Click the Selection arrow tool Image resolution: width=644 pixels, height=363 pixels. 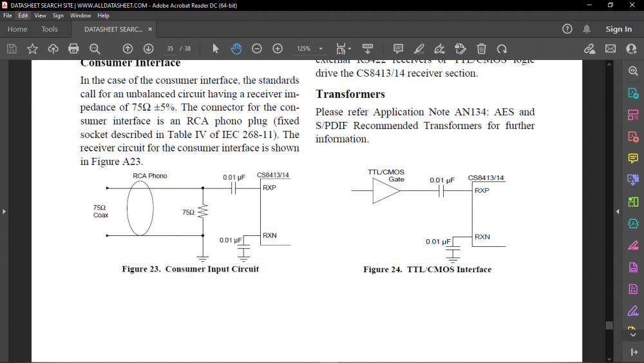[216, 48]
